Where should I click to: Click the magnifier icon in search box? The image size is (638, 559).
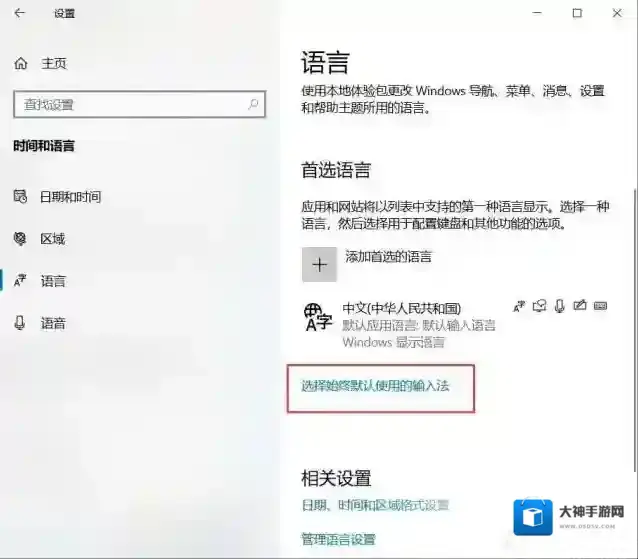(253, 104)
